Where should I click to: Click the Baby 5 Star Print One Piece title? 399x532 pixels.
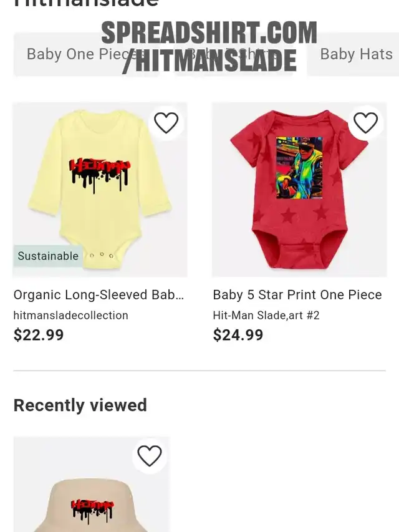tap(297, 295)
